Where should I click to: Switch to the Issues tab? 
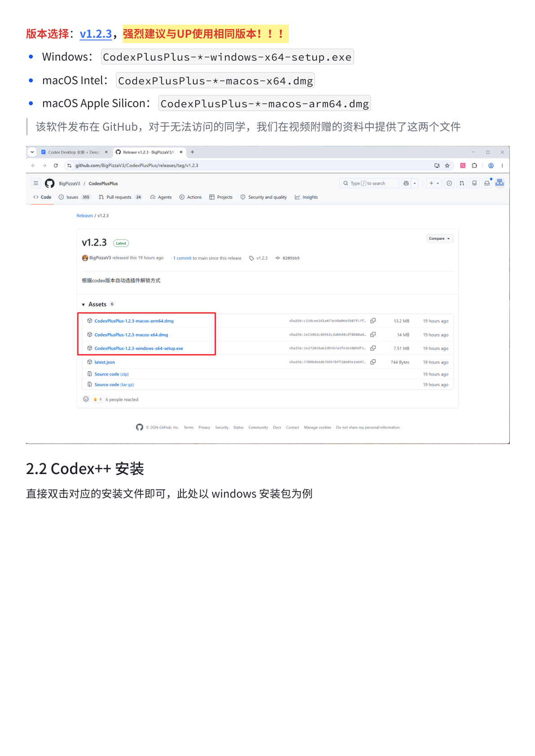(x=75, y=197)
